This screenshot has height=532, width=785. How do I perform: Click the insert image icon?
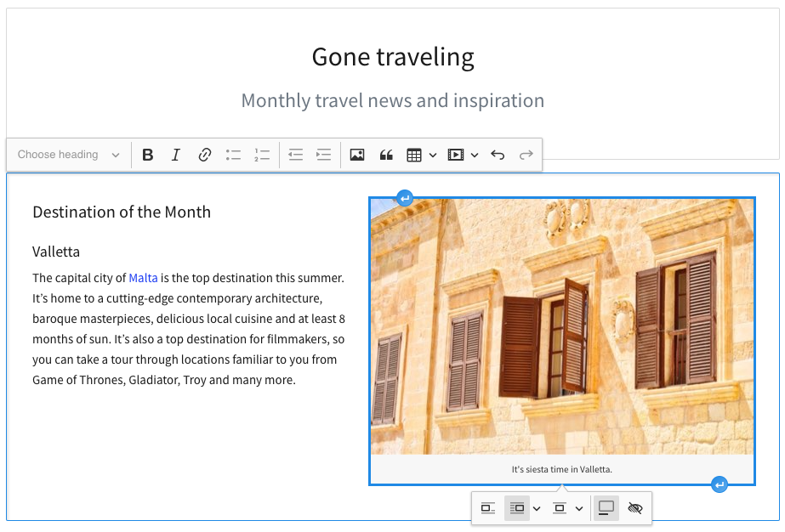point(357,155)
